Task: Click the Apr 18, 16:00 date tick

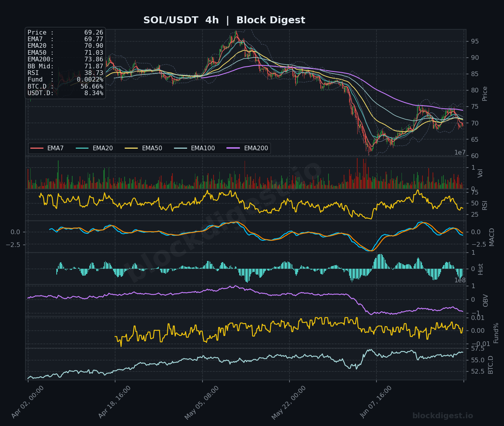Action: (114, 402)
